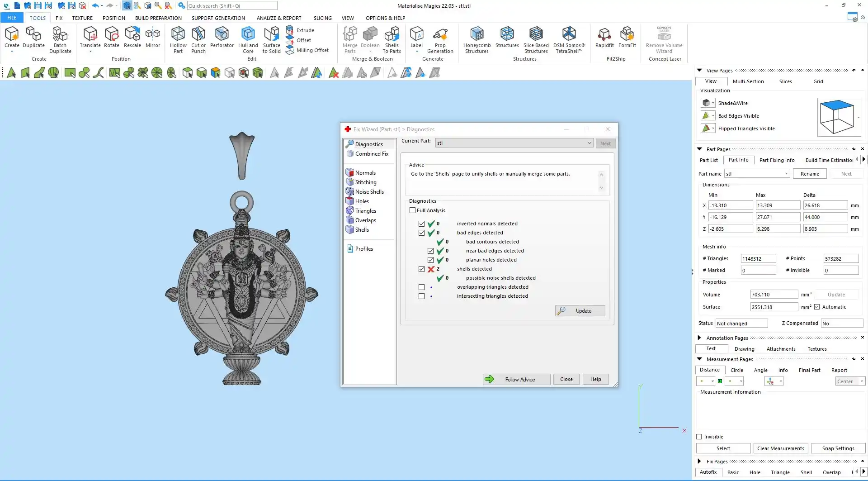Viewport: 868px width, 481px height.
Task: Select the Hollow Part tool
Action: pyautogui.click(x=178, y=40)
